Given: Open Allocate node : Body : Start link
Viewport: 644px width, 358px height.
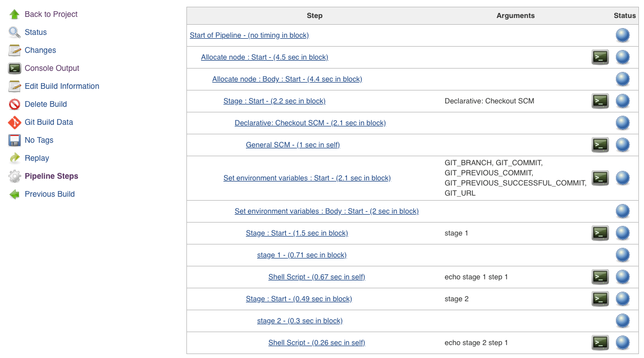Looking at the screenshot, I should pyautogui.click(x=287, y=79).
